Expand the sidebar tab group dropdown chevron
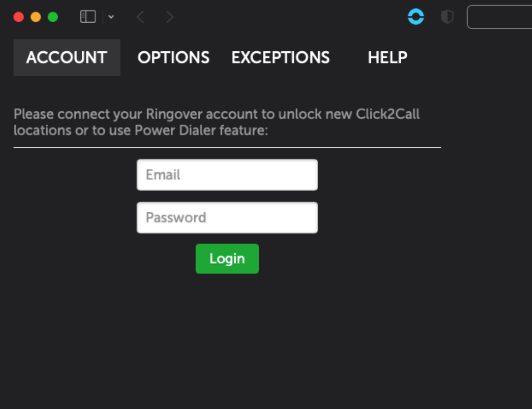 (x=111, y=17)
